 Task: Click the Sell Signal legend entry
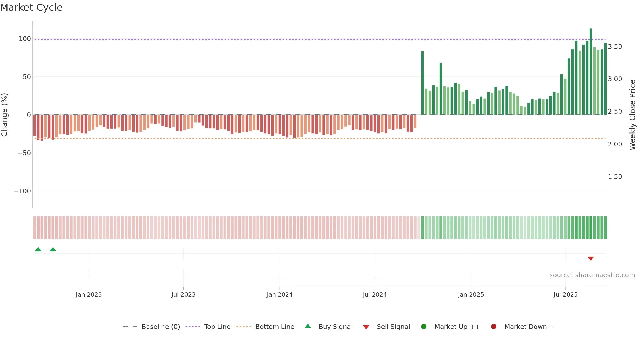(x=386, y=327)
